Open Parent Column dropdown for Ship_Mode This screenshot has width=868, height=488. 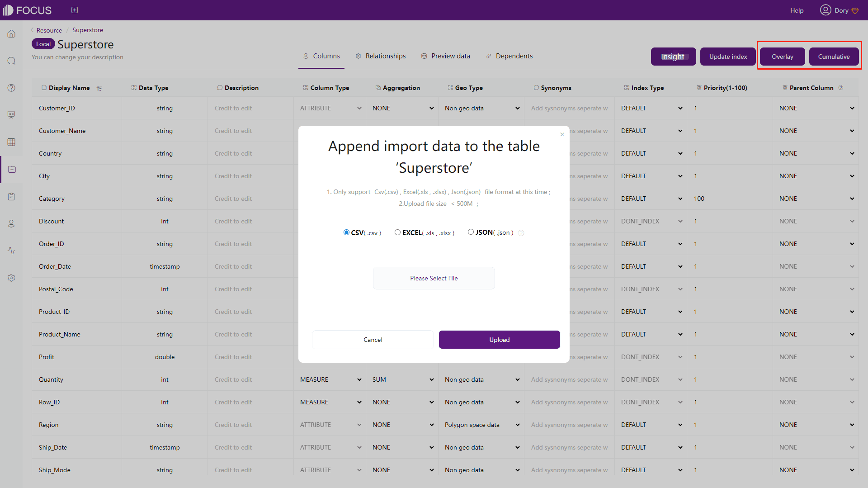(816, 470)
